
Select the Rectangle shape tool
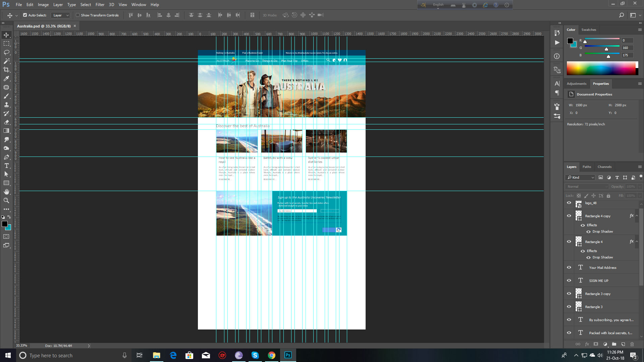pyautogui.click(x=6, y=183)
